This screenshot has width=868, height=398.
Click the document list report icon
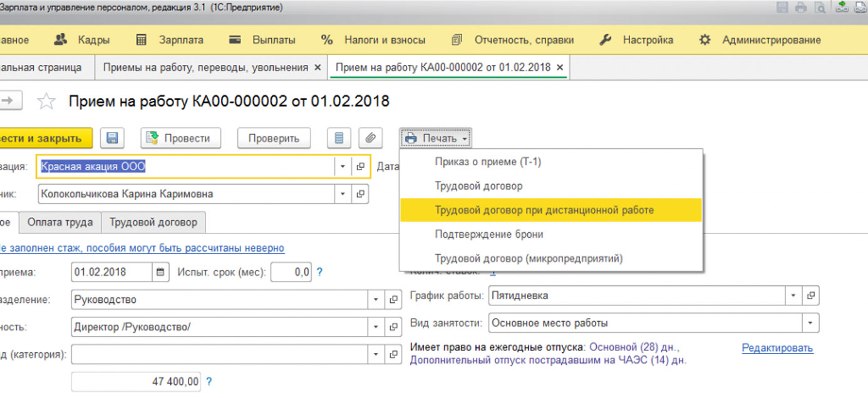click(x=339, y=138)
